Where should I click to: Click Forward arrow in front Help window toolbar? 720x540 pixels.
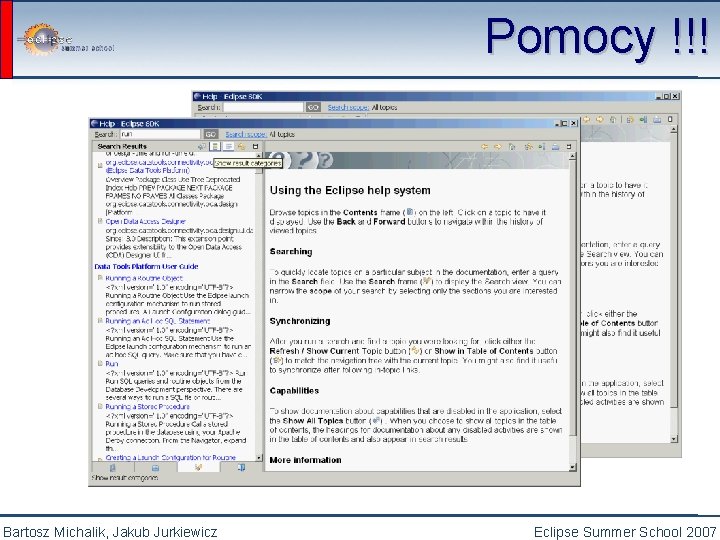[x=498, y=146]
